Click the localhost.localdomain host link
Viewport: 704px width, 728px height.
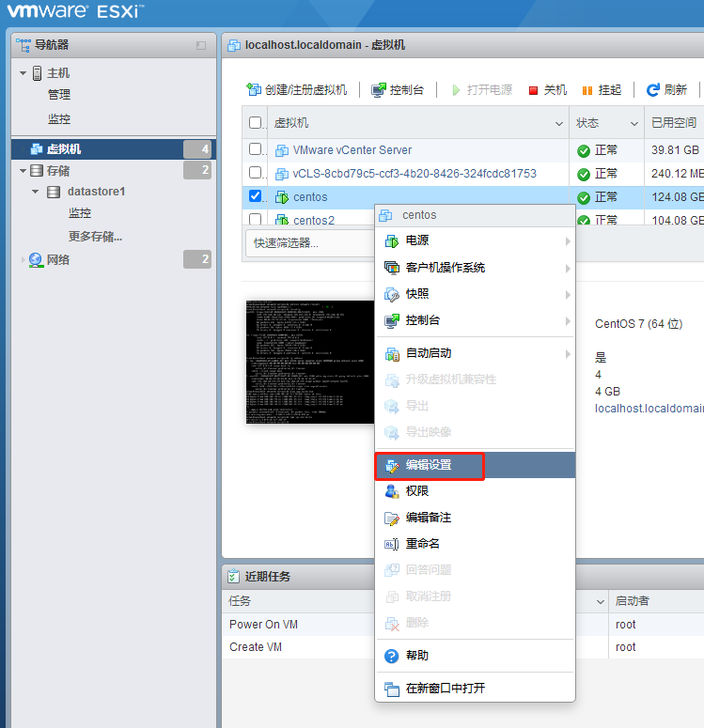pyautogui.click(x=649, y=409)
